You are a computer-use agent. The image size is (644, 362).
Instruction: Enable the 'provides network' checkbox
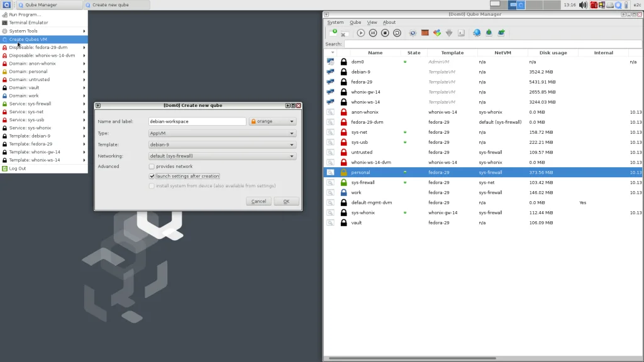pos(152,167)
